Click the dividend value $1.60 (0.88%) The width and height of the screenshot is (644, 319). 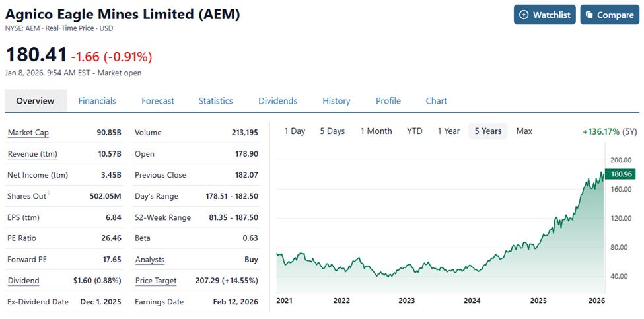(97, 281)
